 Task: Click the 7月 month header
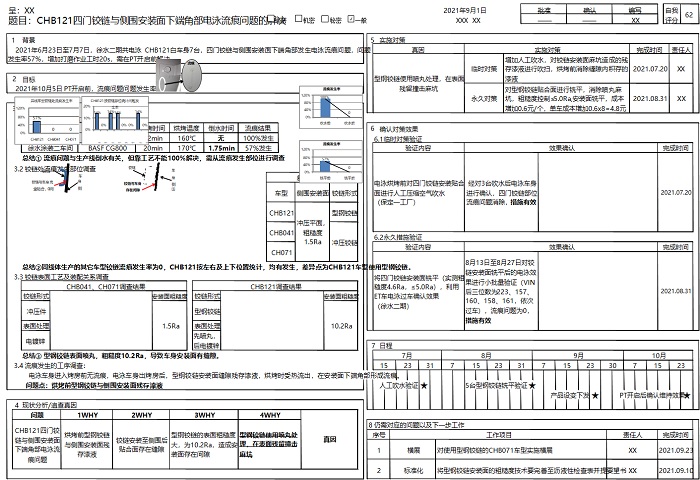(x=407, y=355)
